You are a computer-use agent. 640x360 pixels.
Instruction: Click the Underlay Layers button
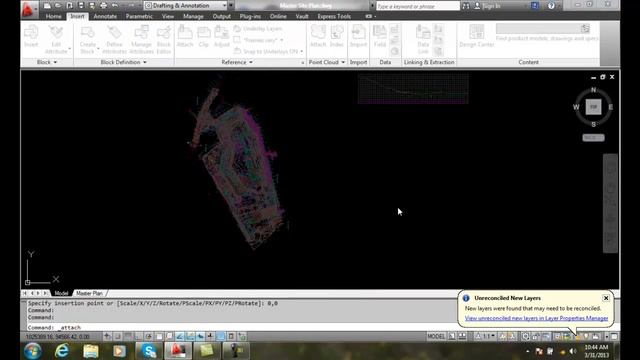coord(258,29)
